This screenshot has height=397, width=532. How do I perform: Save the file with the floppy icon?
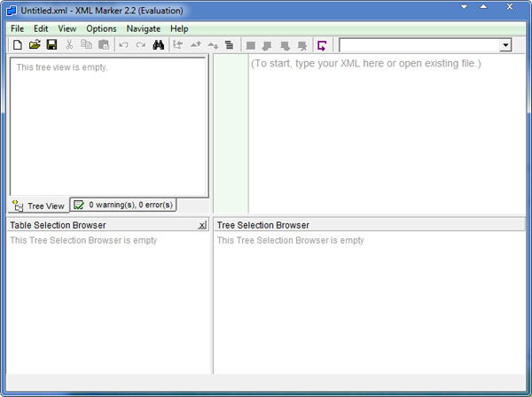52,45
